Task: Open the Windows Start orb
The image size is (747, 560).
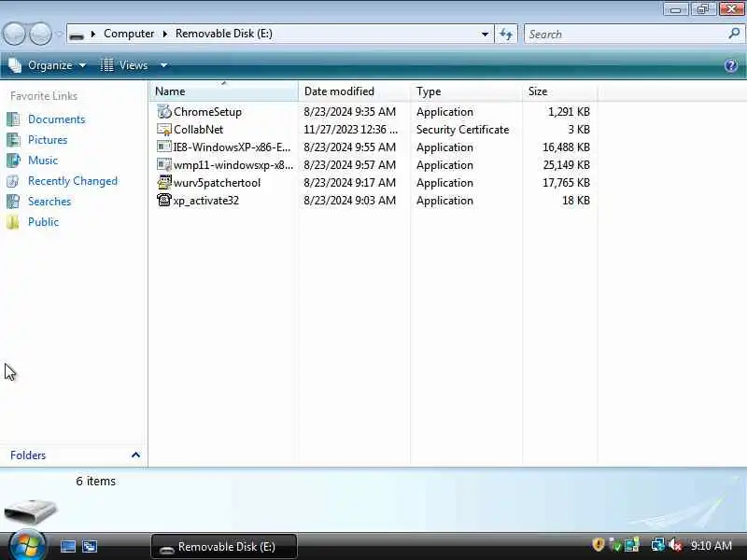Action: click(27, 546)
